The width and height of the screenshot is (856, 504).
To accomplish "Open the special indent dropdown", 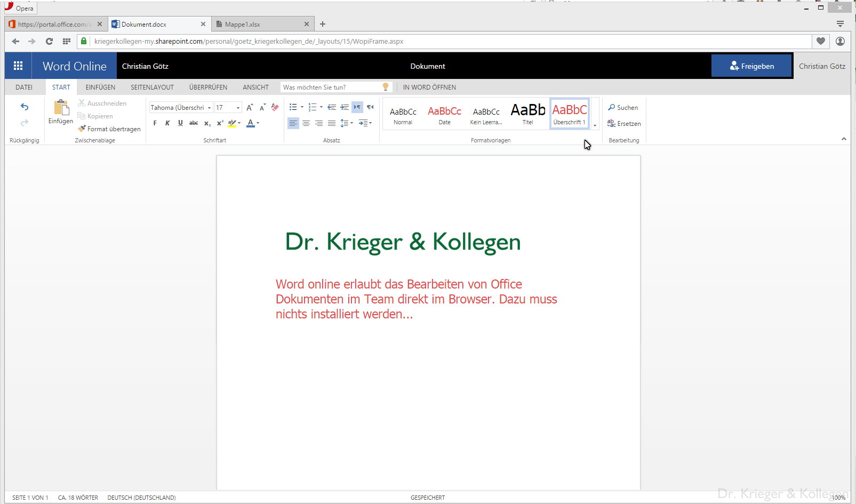I will tap(365, 123).
